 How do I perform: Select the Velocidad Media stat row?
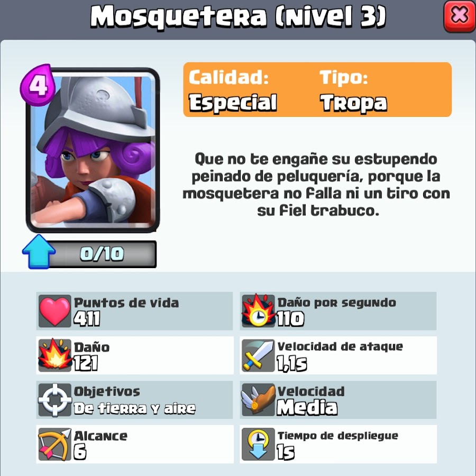(338, 400)
